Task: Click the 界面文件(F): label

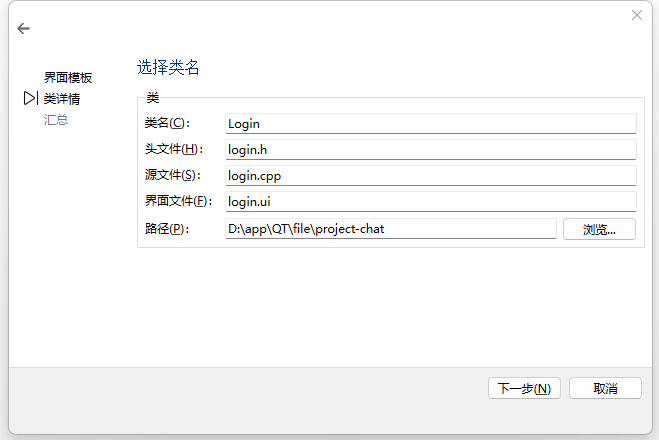Action: [178, 202]
